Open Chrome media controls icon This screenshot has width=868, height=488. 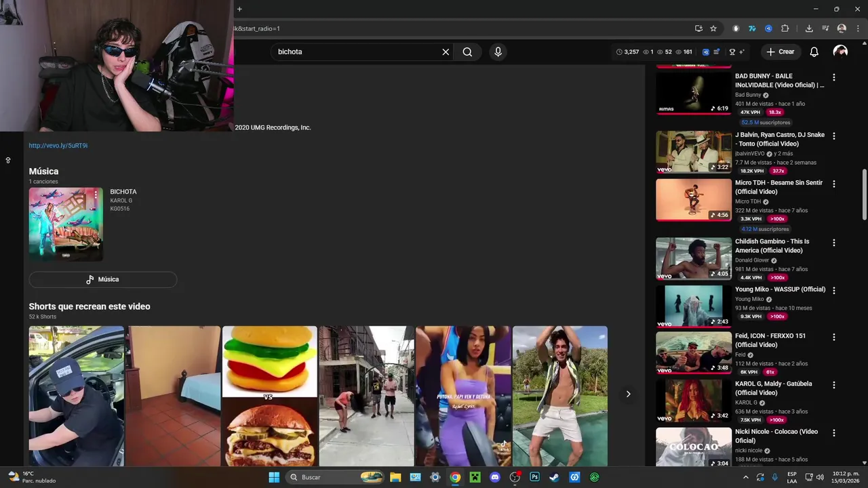pyautogui.click(x=825, y=28)
